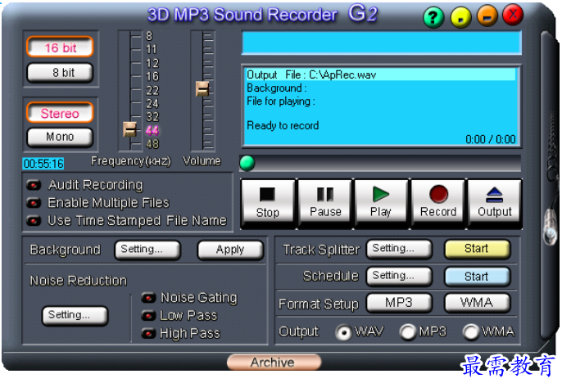The image size is (562, 392).
Task: Click the Output File C:\ApRec.wav line
Action: pos(381,74)
